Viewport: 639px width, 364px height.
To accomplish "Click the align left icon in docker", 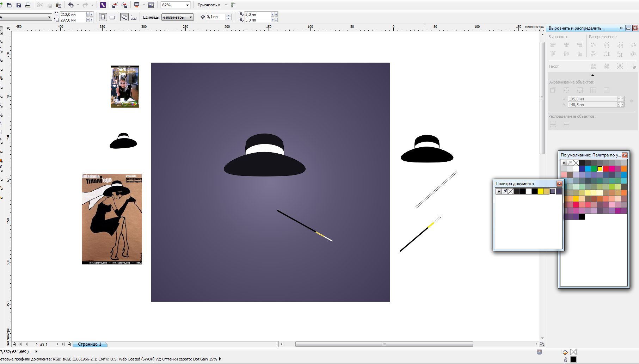I will [x=553, y=45].
